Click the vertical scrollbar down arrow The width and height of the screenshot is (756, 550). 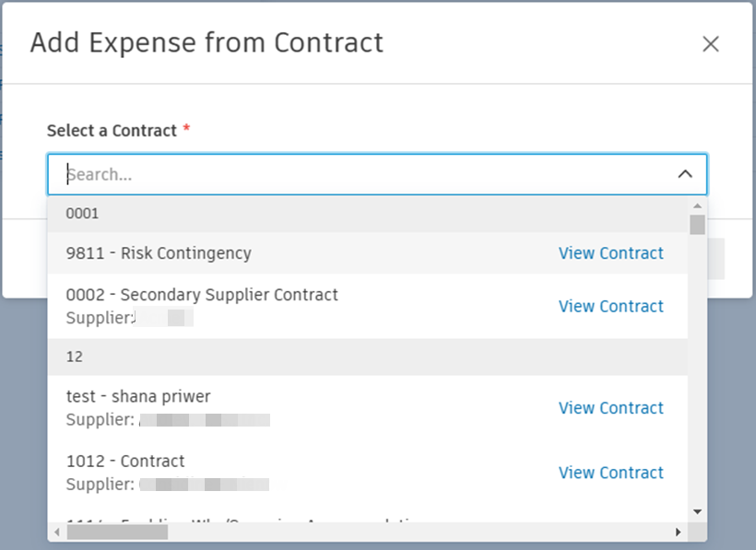pos(697,511)
